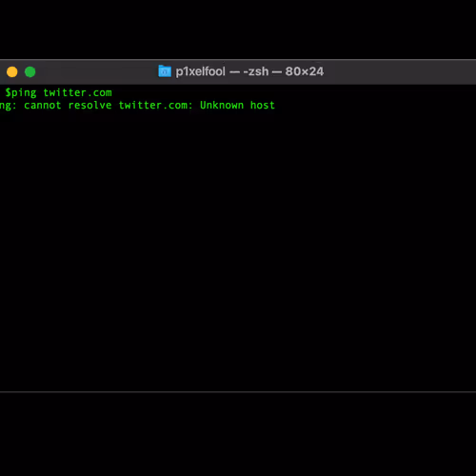Click empty title bar space right of title

click(400, 71)
